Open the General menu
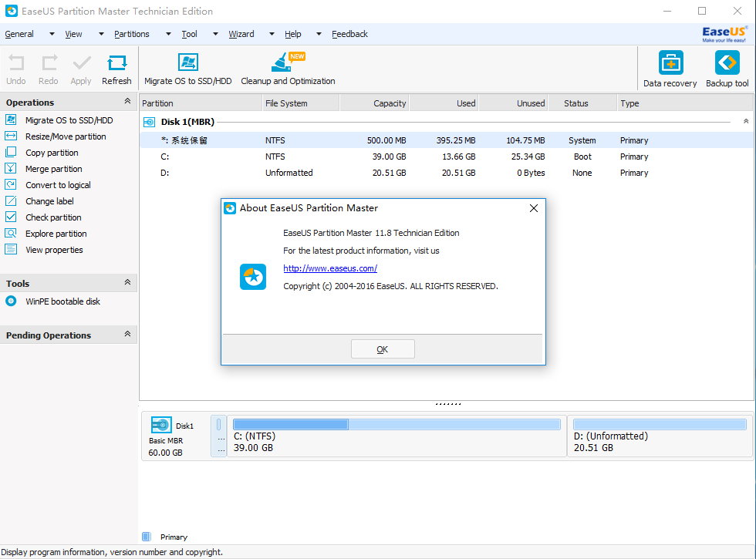756x559 pixels. (x=19, y=34)
